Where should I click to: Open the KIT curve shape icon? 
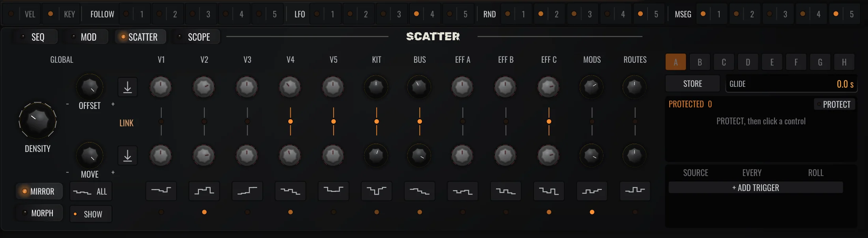pyautogui.click(x=377, y=191)
